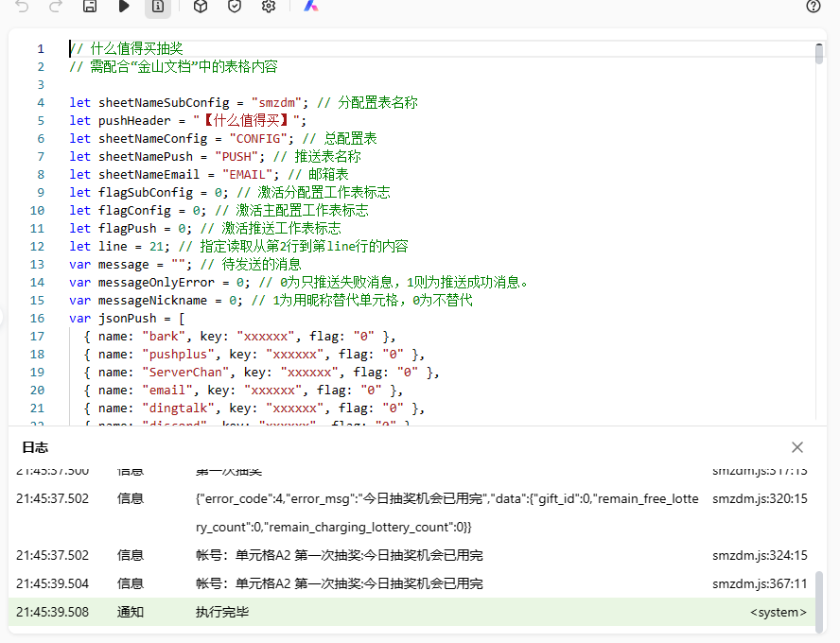Viewport: 840px width, 643px height.
Task: Click the redo arrow icon
Action: [56, 7]
